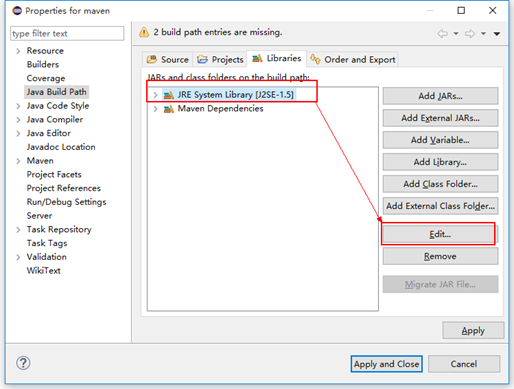Click the Projects tab folder icon

click(202, 59)
